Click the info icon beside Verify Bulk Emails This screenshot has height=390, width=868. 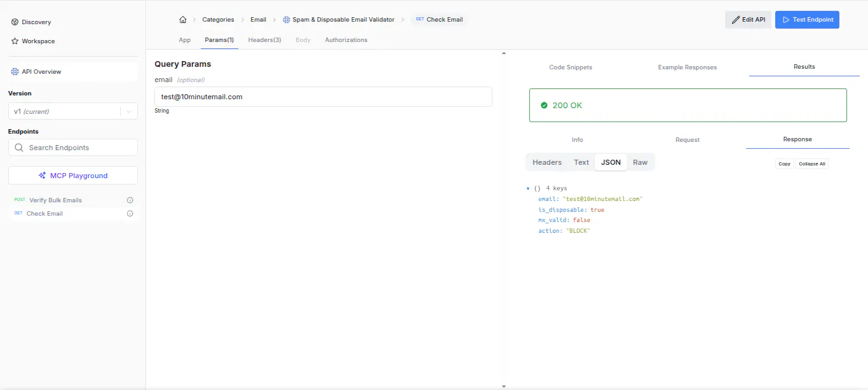coord(130,200)
